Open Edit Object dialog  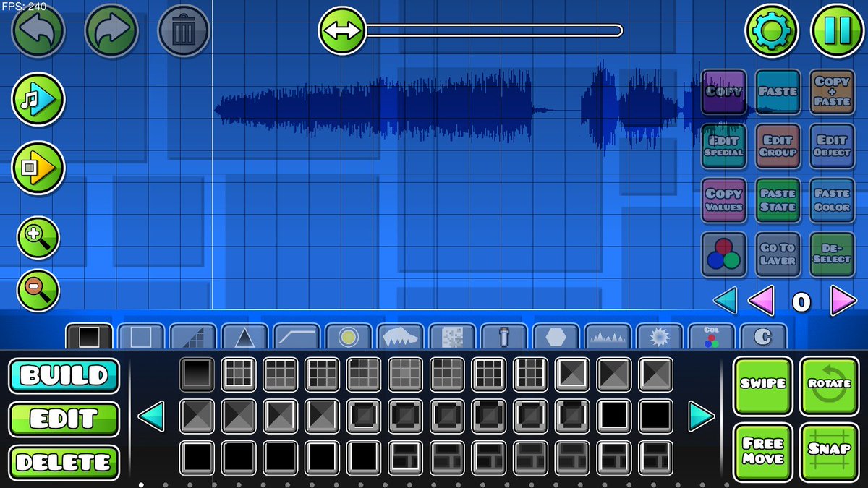click(x=832, y=146)
